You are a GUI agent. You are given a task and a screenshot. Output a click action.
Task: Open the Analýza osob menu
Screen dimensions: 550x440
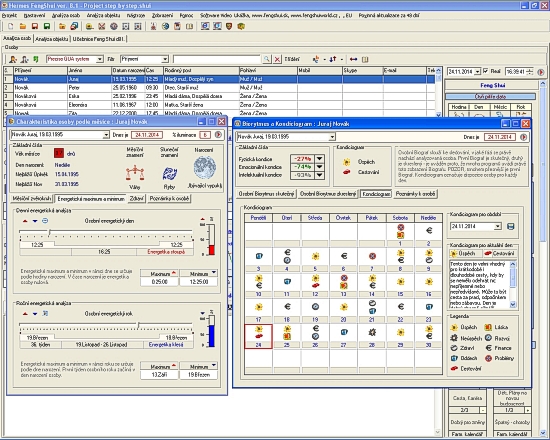click(66, 15)
